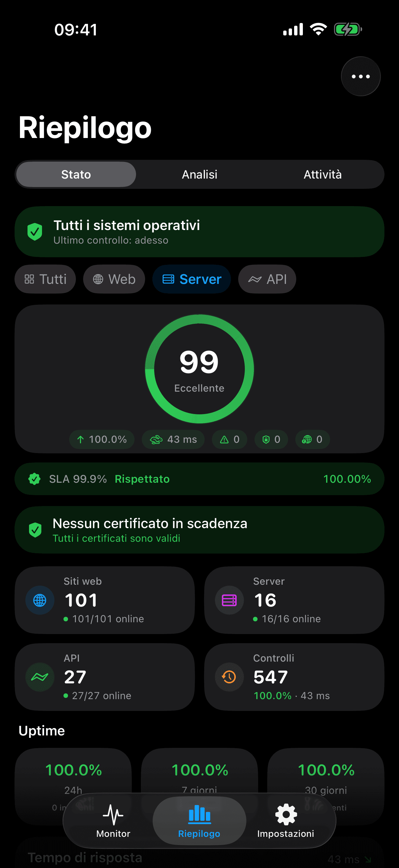Tap the Eccellente score label
The image size is (399, 868).
click(199, 388)
